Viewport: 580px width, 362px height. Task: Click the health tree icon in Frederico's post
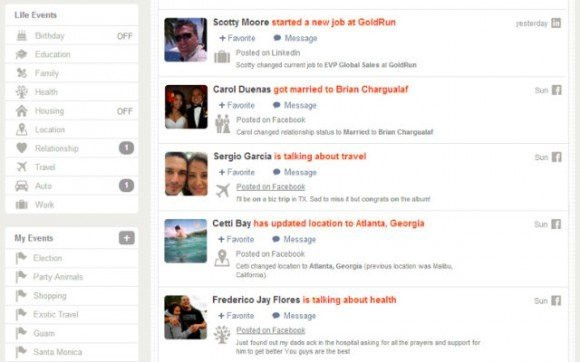pos(222,334)
